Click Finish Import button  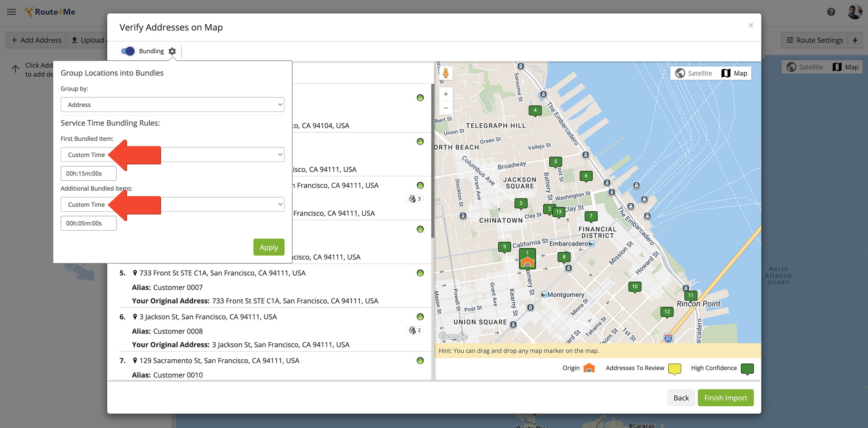(x=725, y=398)
